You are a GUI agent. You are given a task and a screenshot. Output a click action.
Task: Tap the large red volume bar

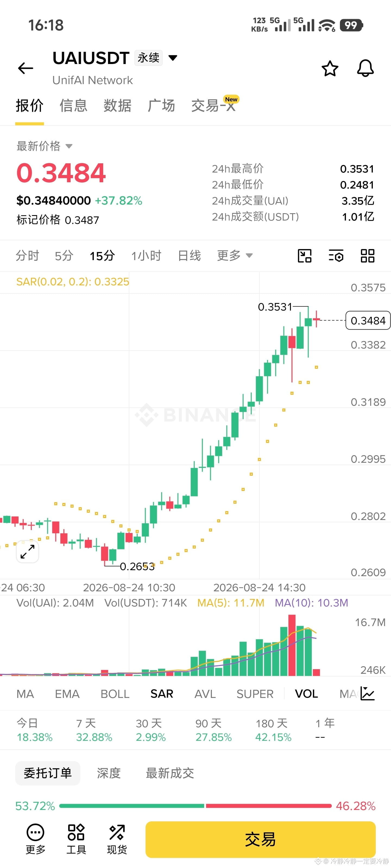tap(292, 645)
